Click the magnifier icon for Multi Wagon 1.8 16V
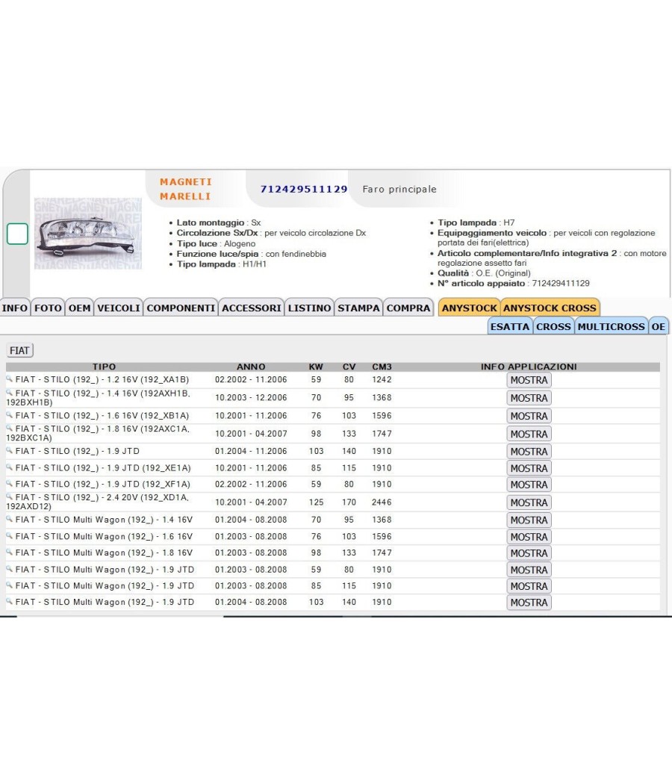Viewport: 672px width, 784px height. tap(9, 552)
